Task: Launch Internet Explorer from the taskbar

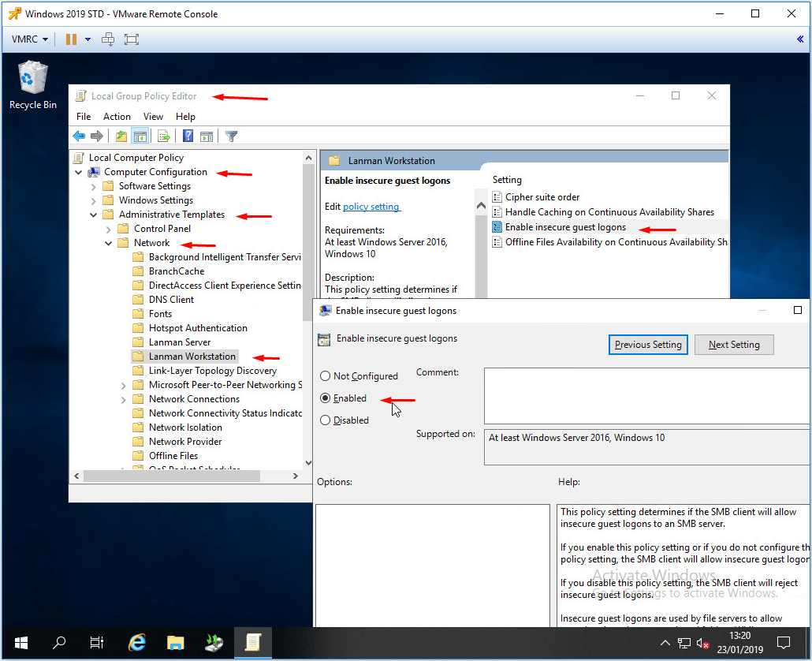Action: tap(136, 643)
